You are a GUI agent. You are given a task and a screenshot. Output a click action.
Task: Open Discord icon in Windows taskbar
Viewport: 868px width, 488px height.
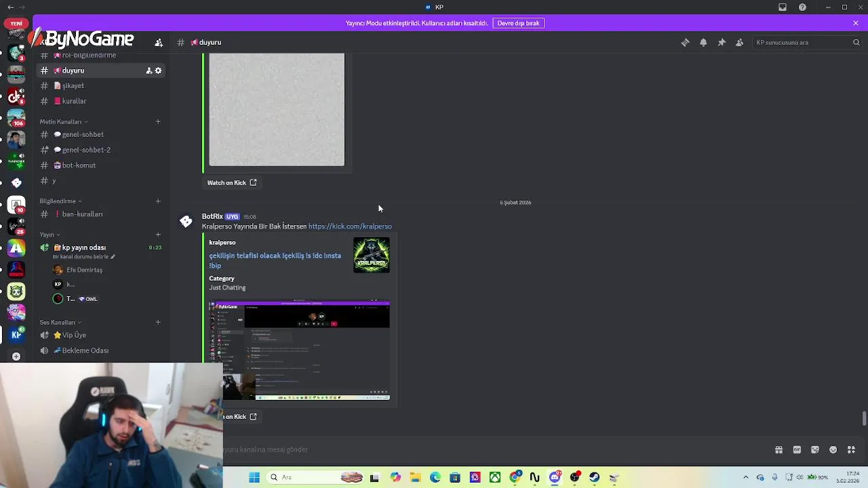(555, 477)
